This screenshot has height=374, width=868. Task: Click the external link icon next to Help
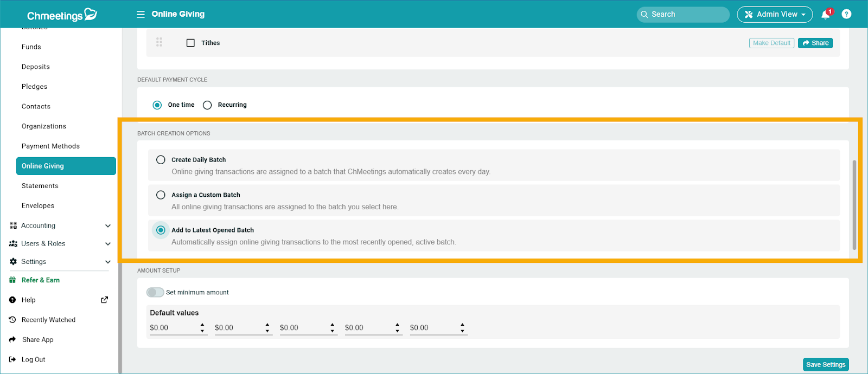(x=105, y=300)
